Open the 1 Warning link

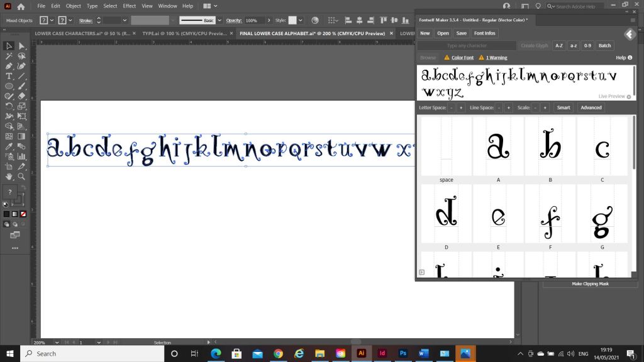pyautogui.click(x=496, y=58)
